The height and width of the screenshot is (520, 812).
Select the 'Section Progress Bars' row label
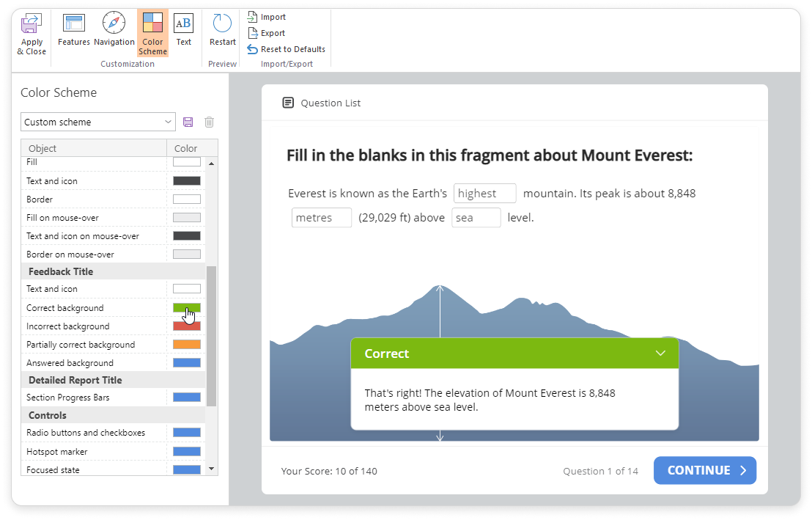pyautogui.click(x=68, y=398)
